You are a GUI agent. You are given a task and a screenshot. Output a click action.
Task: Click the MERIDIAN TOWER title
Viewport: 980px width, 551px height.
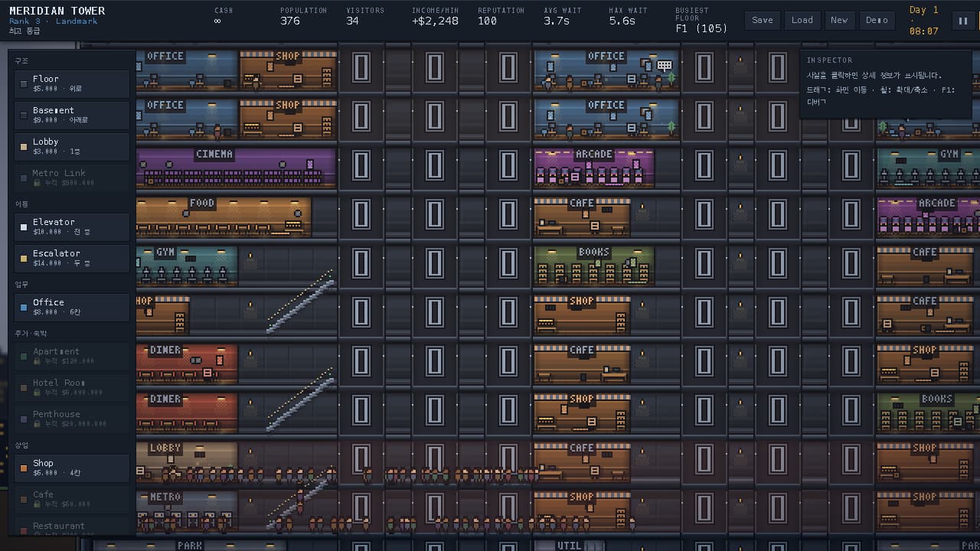click(x=57, y=11)
